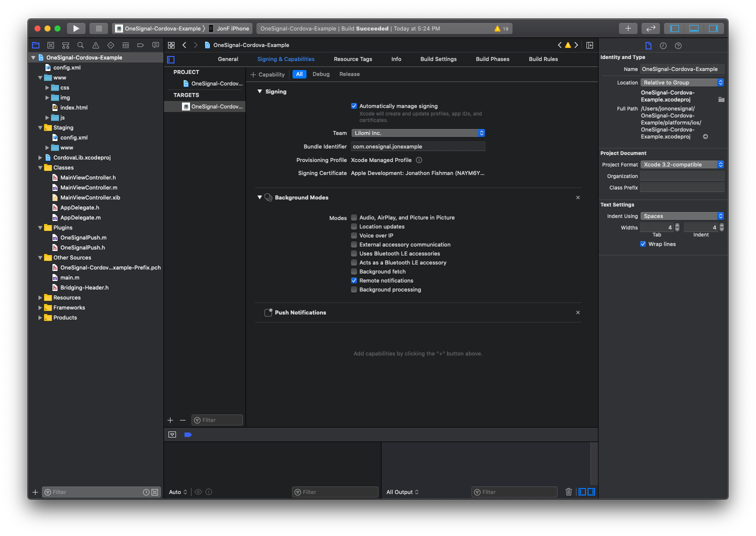This screenshot has height=536, width=756.
Task: Go back in editor history
Action: pos(184,45)
